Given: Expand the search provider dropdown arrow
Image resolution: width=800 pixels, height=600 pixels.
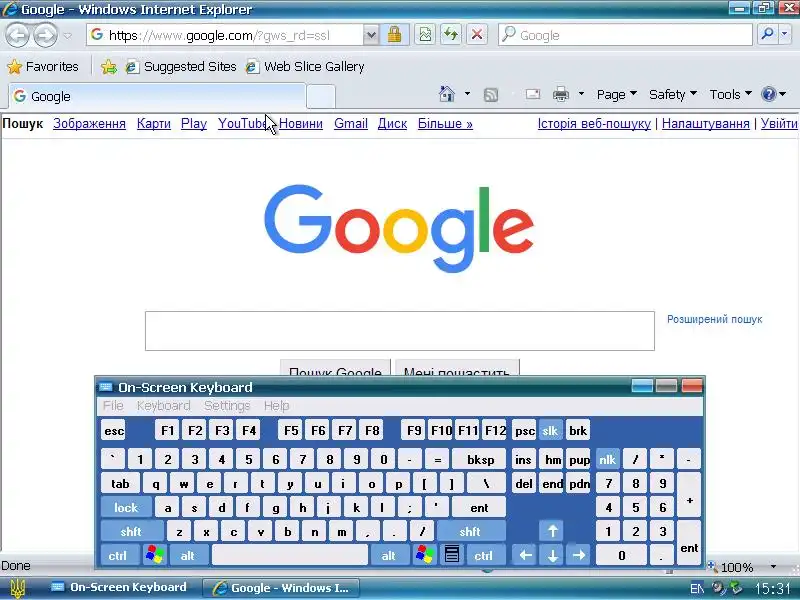Looking at the screenshot, I should click(785, 35).
